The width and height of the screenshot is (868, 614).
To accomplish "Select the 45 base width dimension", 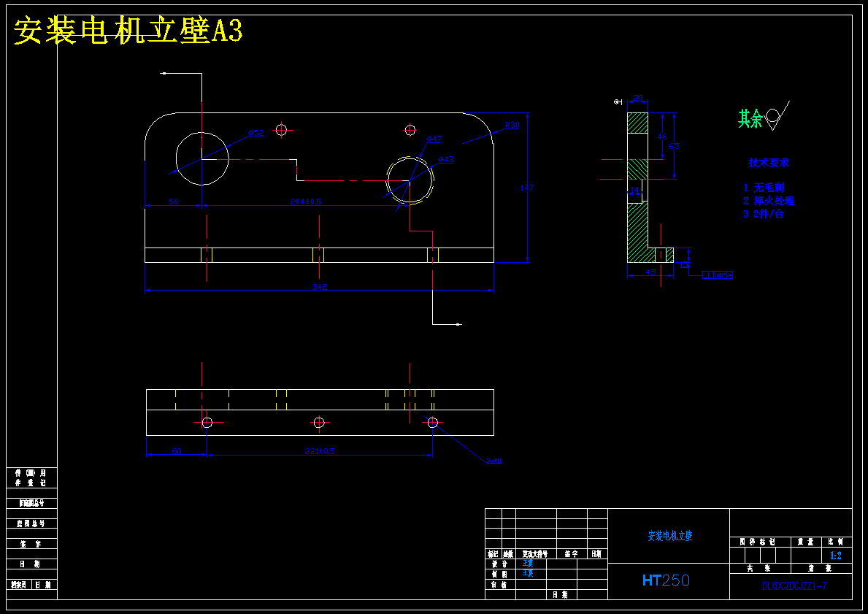I will [x=650, y=272].
